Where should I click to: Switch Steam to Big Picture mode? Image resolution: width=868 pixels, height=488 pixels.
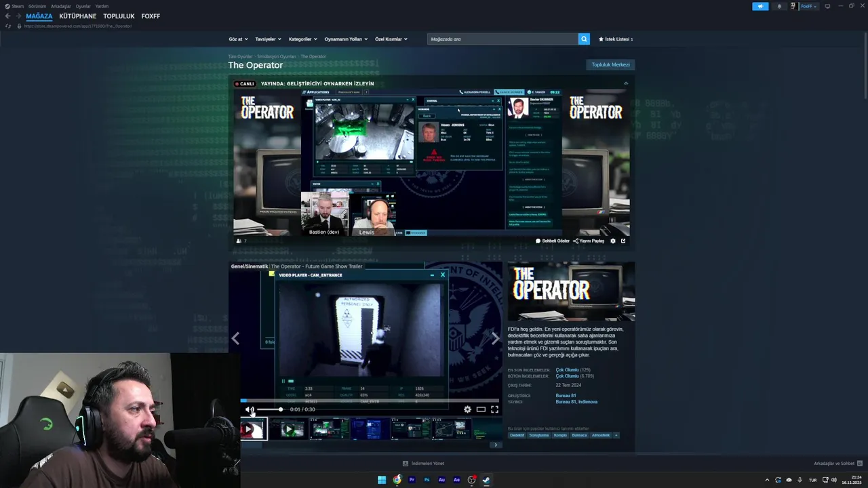point(827,6)
